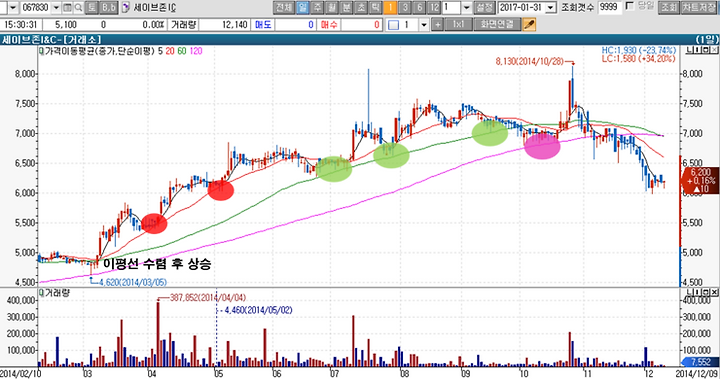Viewport: 720px width, 379px height.
Task: Switch to monthly (월) period
Action: [x=332, y=7]
